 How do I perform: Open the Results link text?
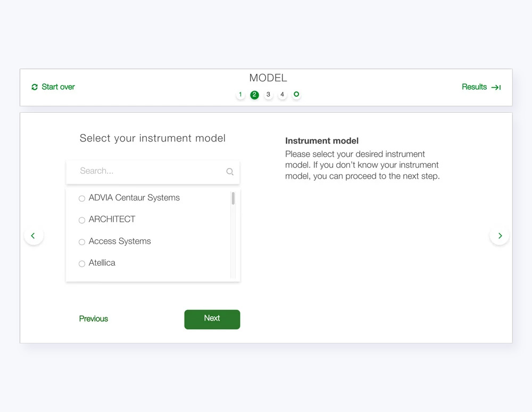coord(474,87)
